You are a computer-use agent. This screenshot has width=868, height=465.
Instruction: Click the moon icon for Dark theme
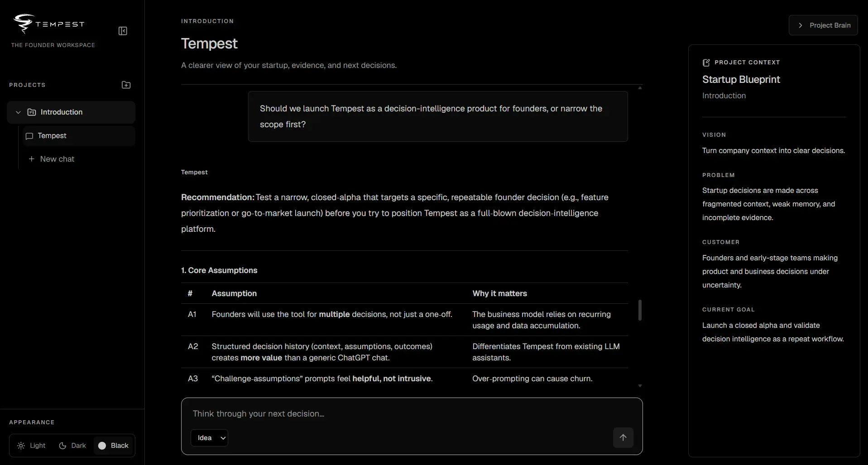(62, 446)
